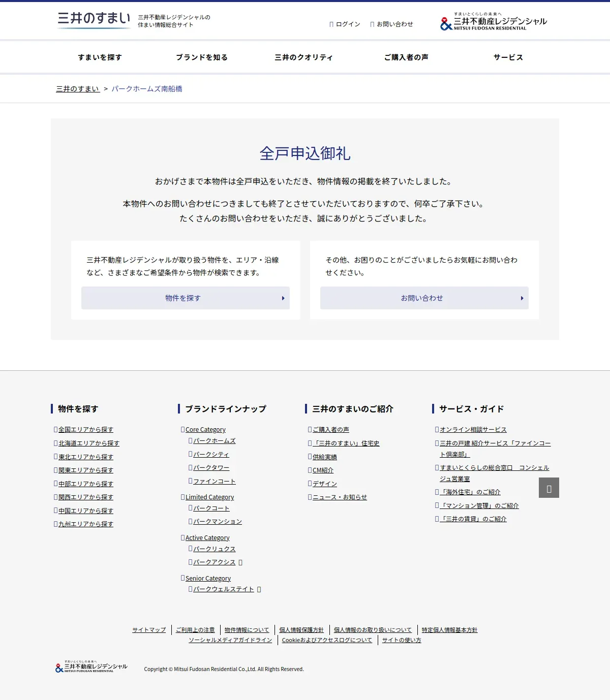Open 「マンション管理」のご紹介 link
This screenshot has height=700, width=610.
click(x=479, y=506)
